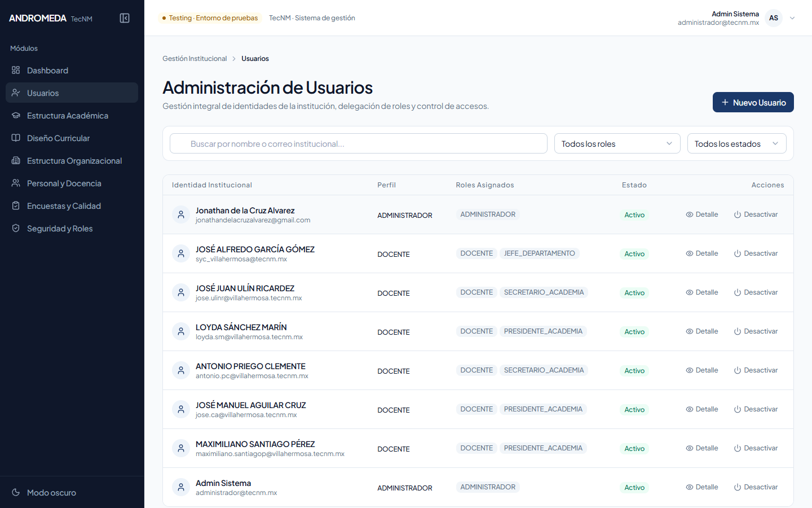This screenshot has width=812, height=508.
Task: Click the Activo status for MAXIMILIANO SANTIAGO PÉREZ
Action: pyautogui.click(x=634, y=448)
